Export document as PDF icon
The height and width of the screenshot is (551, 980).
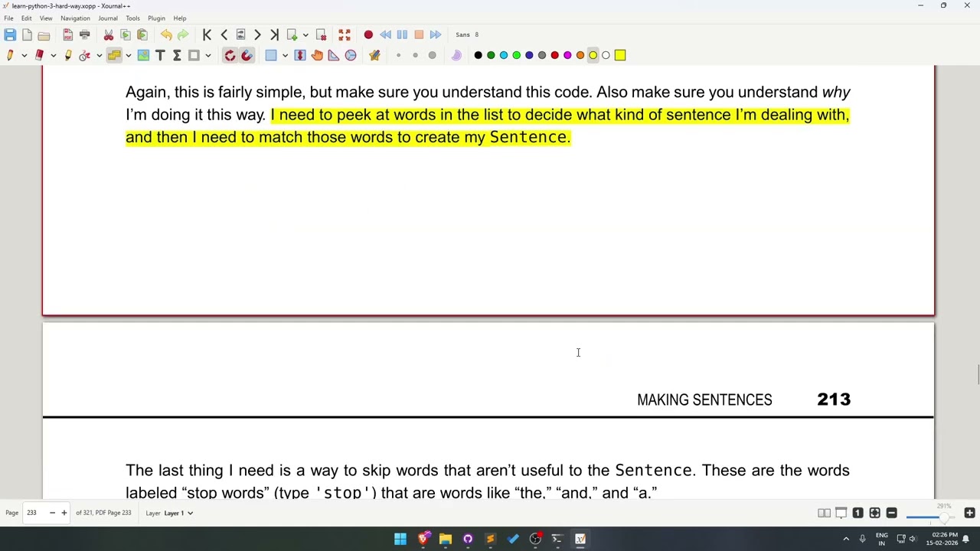tap(68, 34)
